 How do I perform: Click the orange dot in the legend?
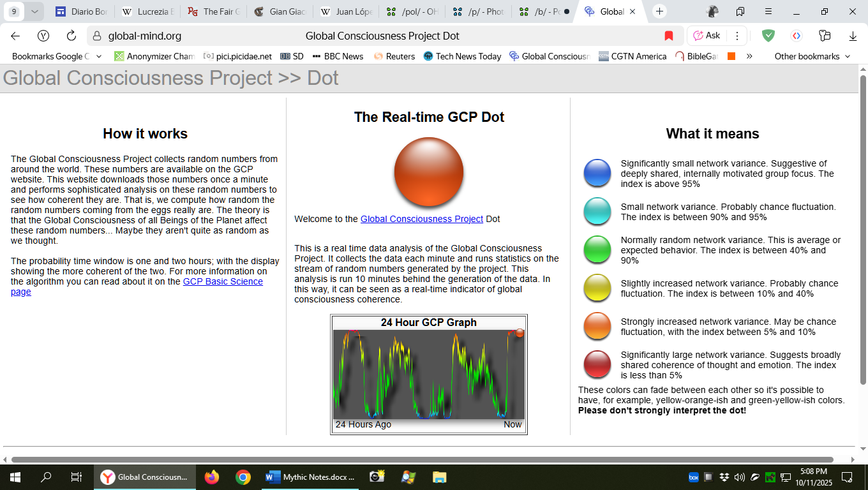click(x=597, y=326)
